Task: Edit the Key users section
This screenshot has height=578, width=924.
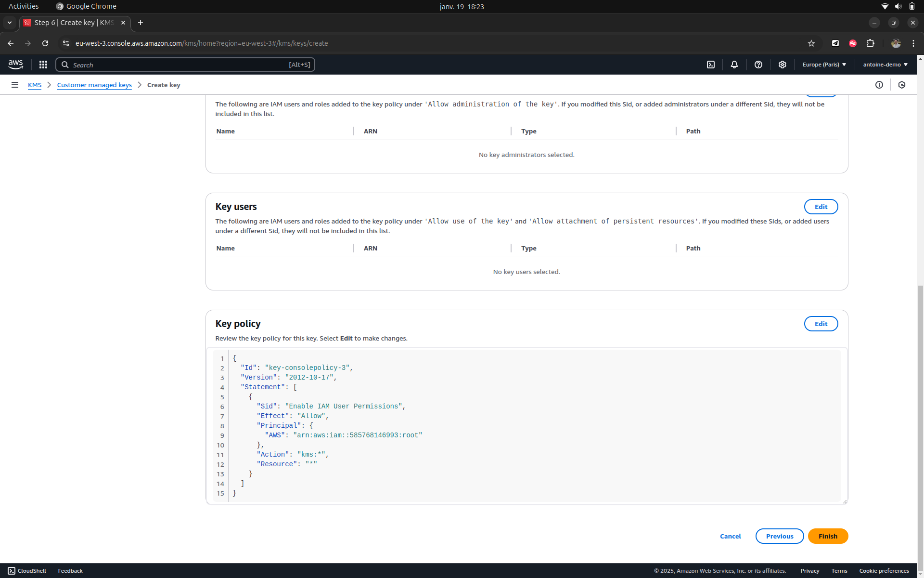Action: pos(821,207)
